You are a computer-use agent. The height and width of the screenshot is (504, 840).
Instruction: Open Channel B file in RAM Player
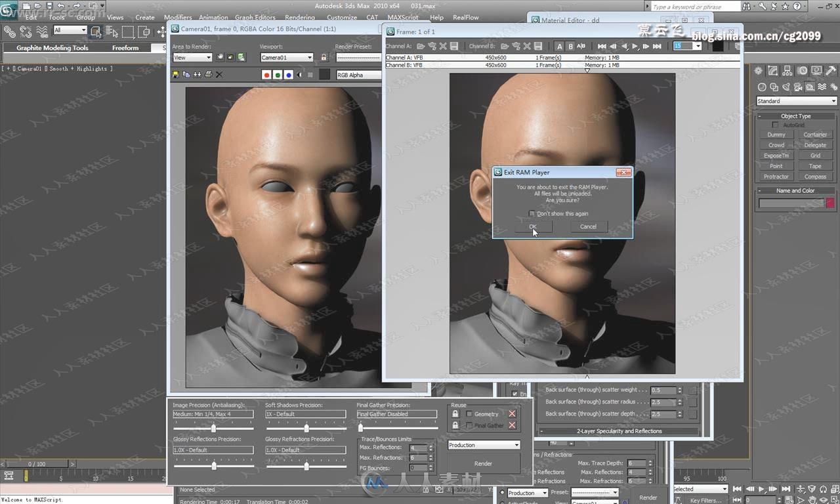tap(505, 46)
